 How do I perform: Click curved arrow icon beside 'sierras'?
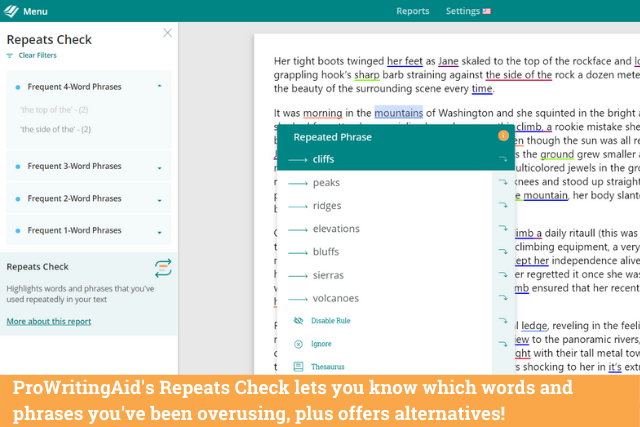(503, 274)
